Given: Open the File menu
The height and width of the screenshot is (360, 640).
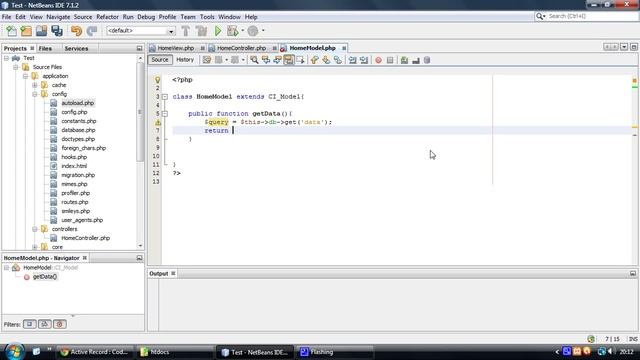Looking at the screenshot, I should pos(7,17).
